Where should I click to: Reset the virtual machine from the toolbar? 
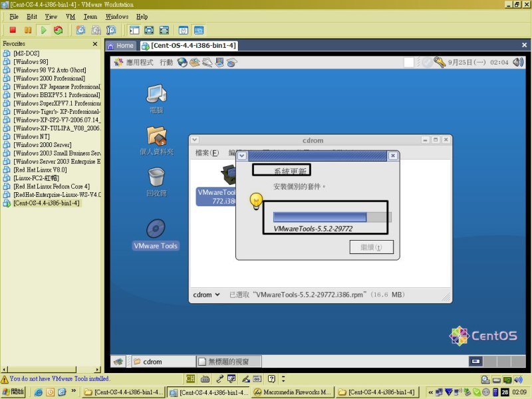pos(59,30)
